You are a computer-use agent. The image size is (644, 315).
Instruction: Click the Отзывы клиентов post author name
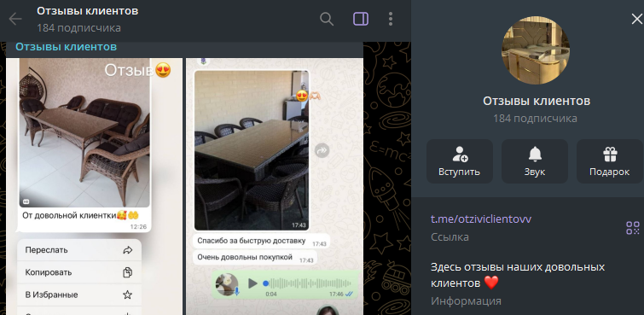(67, 47)
